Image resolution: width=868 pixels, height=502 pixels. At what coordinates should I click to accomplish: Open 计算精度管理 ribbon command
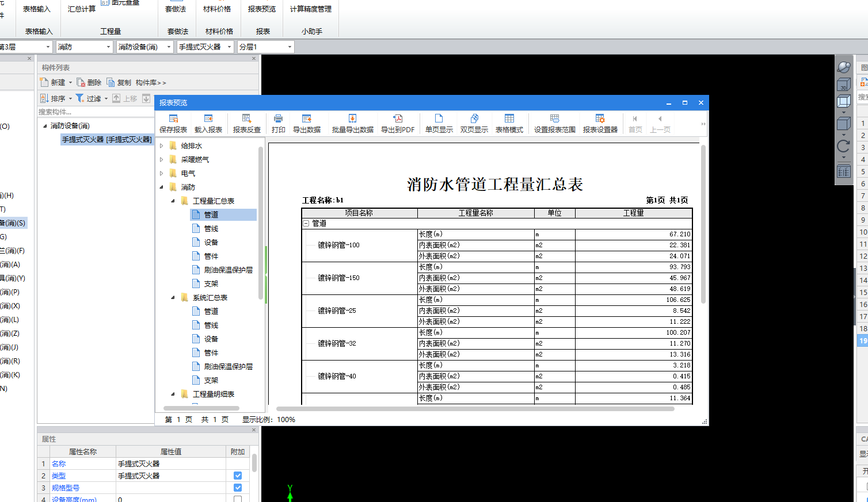pyautogui.click(x=311, y=9)
